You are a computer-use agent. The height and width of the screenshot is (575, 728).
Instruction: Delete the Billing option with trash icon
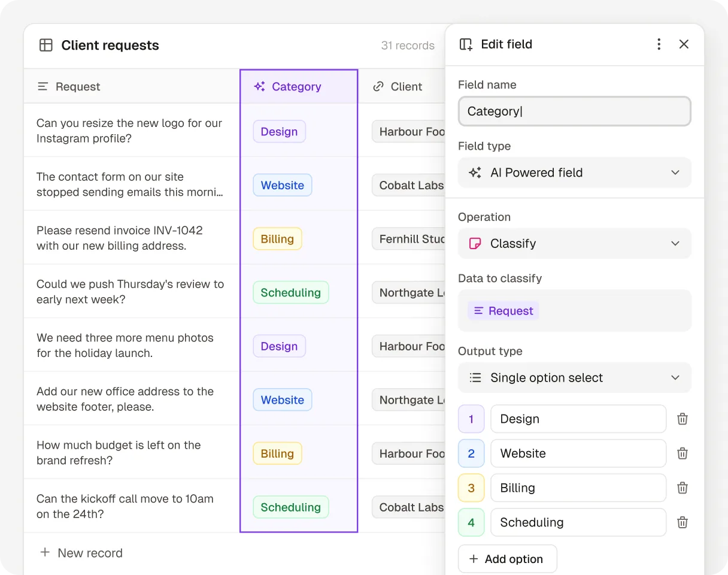click(682, 488)
